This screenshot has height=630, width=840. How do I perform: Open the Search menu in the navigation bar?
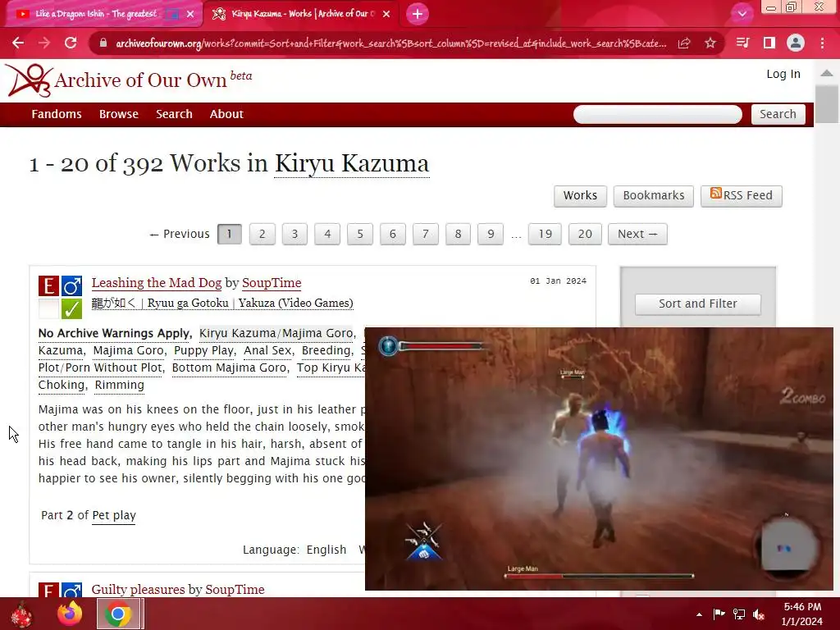tap(174, 114)
